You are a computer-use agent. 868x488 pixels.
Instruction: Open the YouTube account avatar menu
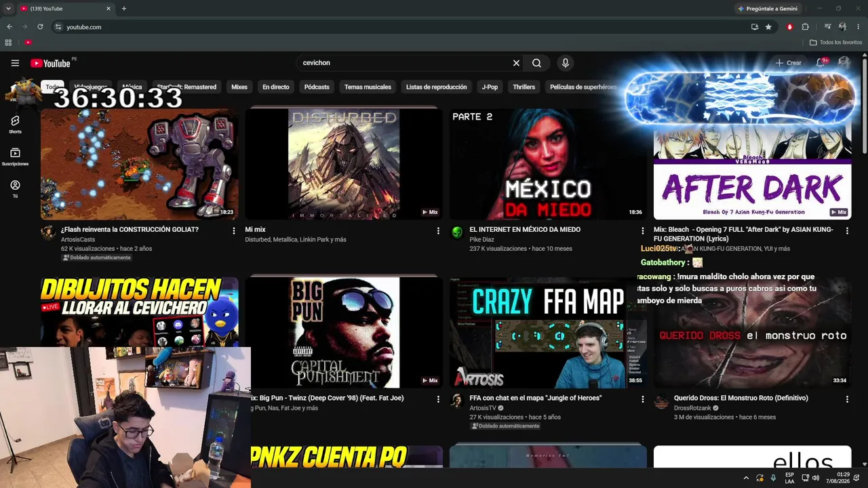tap(844, 63)
